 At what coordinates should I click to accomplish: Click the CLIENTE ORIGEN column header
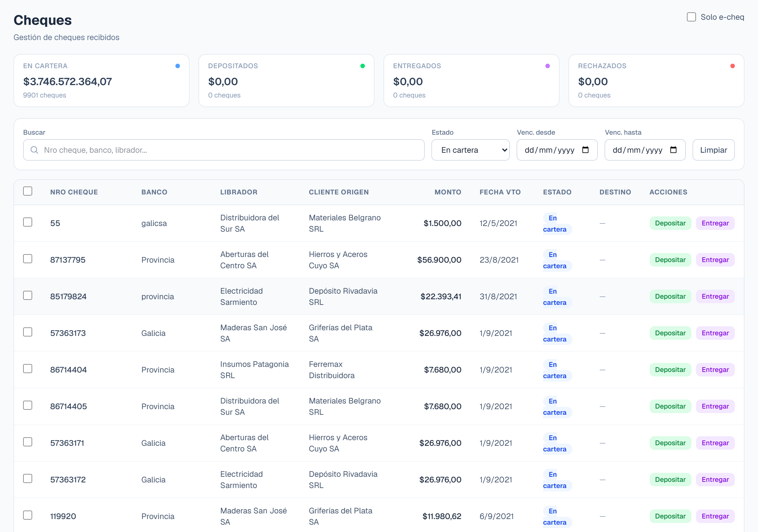pos(339,192)
